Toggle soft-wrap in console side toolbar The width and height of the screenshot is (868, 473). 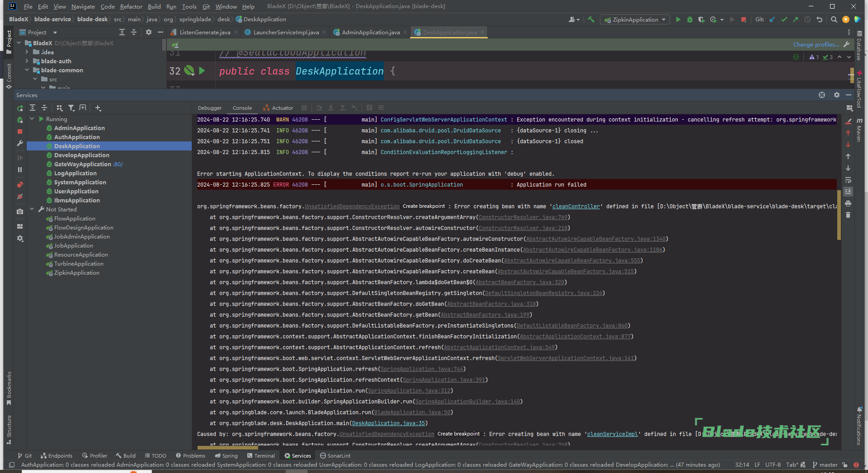coord(848,180)
